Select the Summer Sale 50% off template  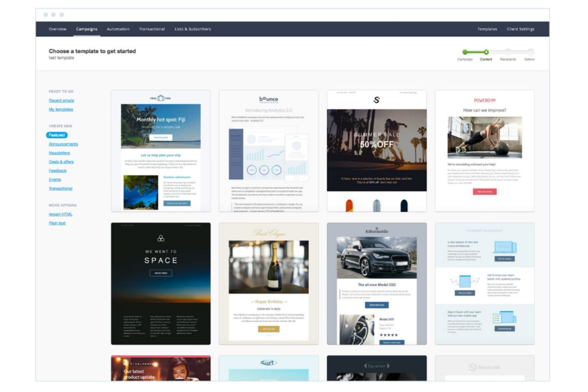(x=377, y=151)
